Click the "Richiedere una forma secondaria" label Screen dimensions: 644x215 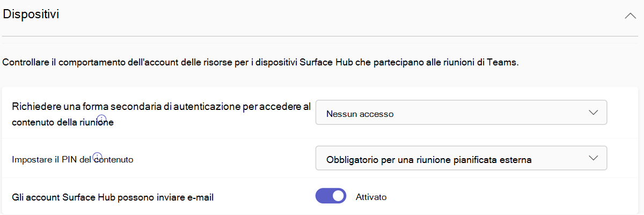pyautogui.click(x=161, y=106)
